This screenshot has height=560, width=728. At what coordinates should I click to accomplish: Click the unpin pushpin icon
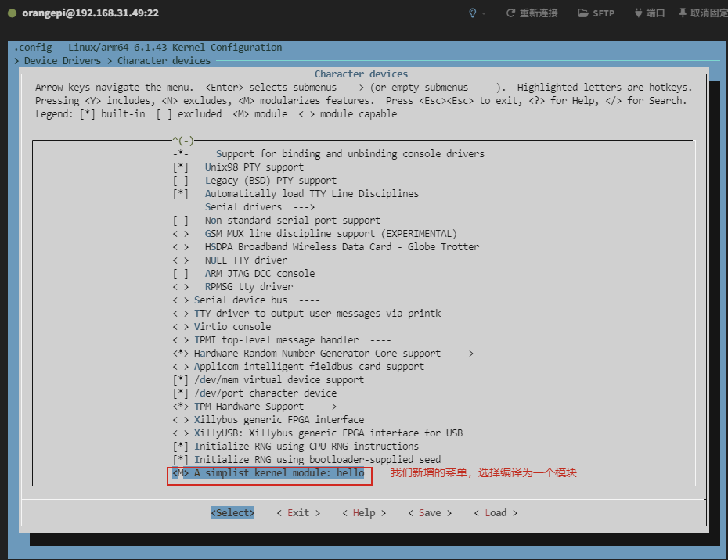click(x=683, y=13)
